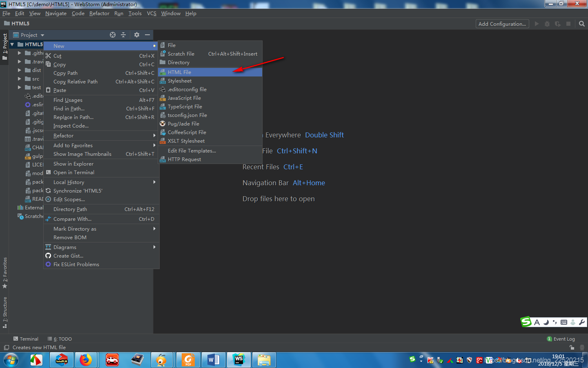
Task: Open the Project panel settings gear
Action: 137,35
